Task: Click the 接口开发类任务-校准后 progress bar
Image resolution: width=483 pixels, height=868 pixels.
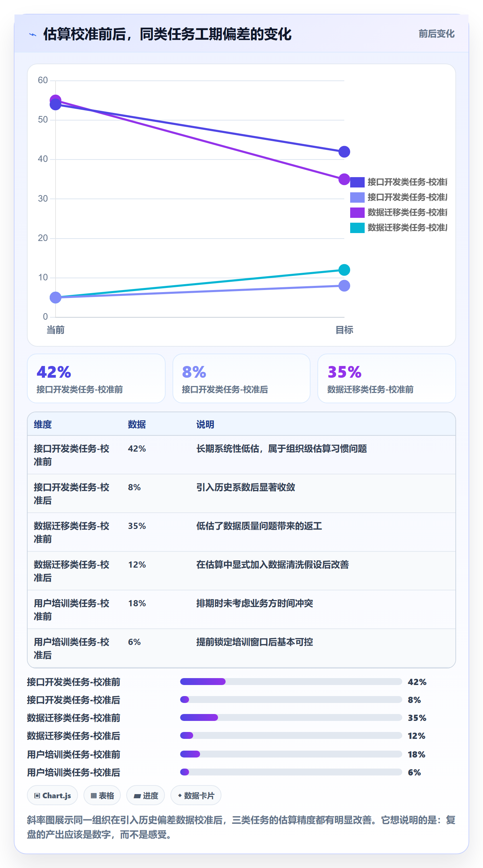Action: [x=291, y=700]
